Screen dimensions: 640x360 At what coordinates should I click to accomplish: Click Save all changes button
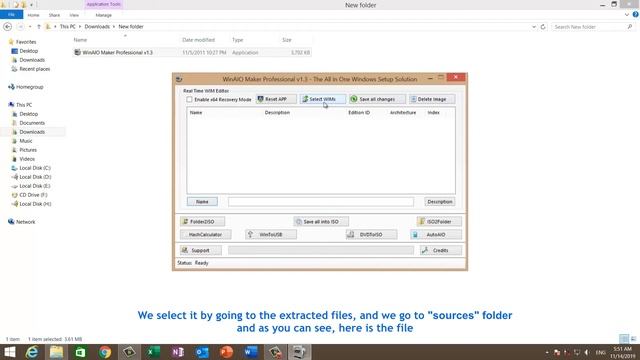click(x=377, y=99)
